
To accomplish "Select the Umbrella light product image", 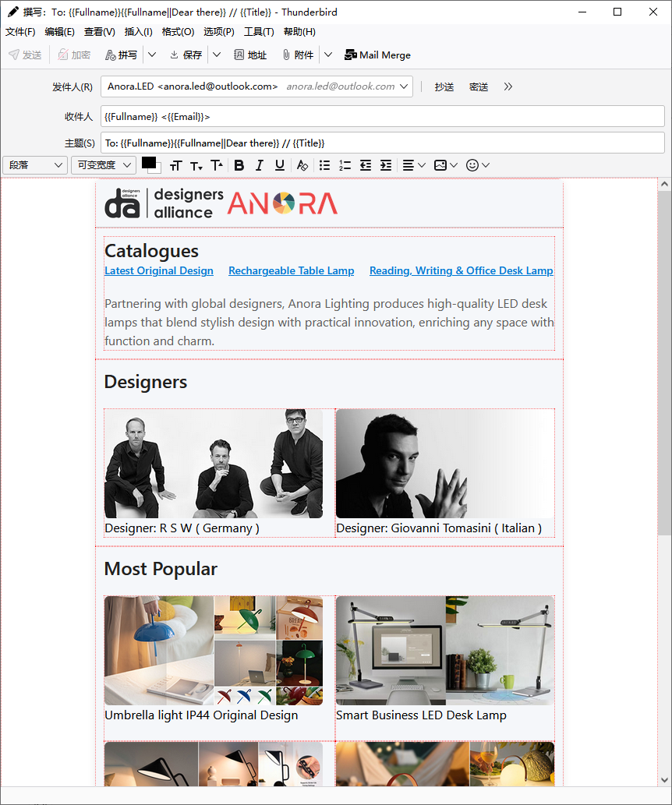I will (214, 651).
